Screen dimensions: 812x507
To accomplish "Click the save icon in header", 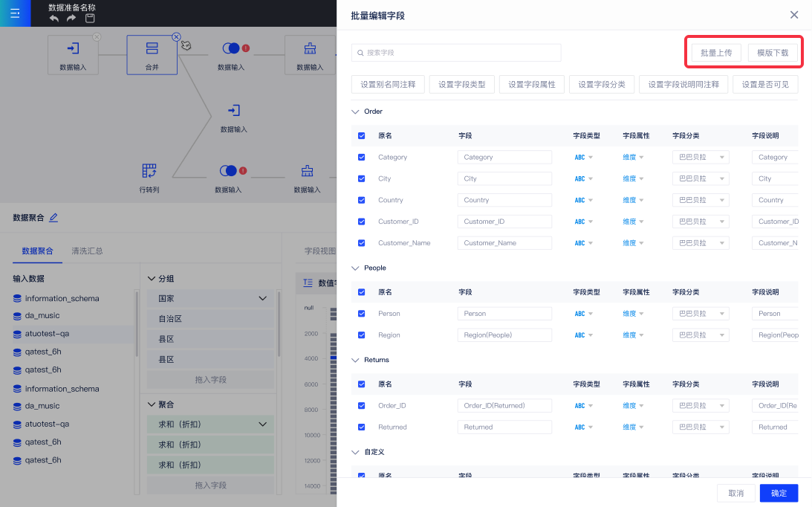I will (x=90, y=18).
